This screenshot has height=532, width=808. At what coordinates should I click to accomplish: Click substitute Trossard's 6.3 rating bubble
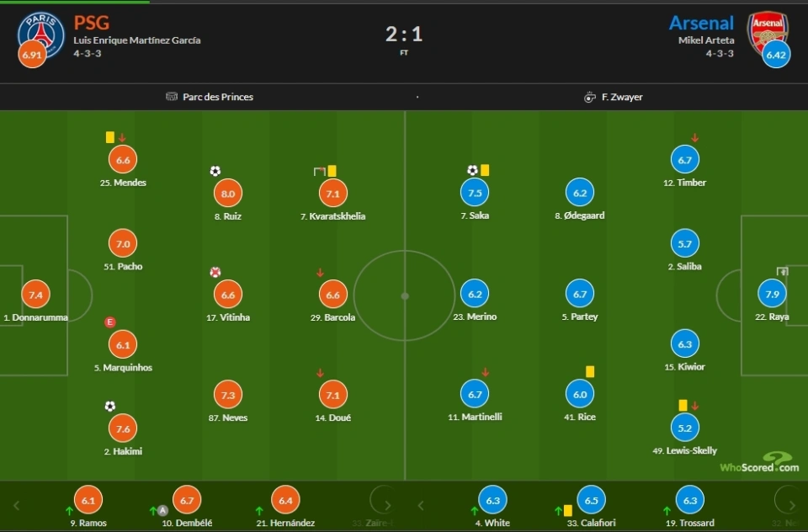[689, 500]
